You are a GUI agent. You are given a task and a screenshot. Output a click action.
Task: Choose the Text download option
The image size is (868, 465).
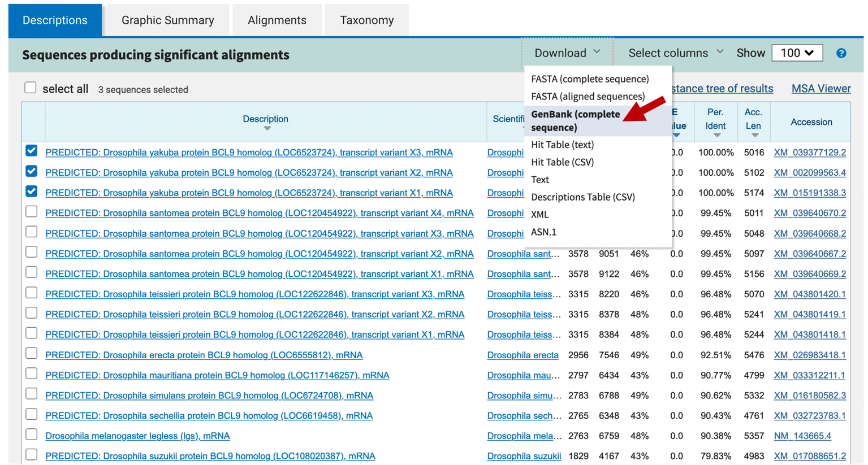tap(540, 180)
